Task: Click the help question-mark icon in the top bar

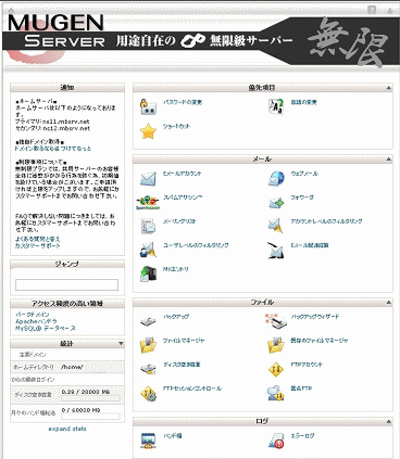Action: [x=372, y=10]
